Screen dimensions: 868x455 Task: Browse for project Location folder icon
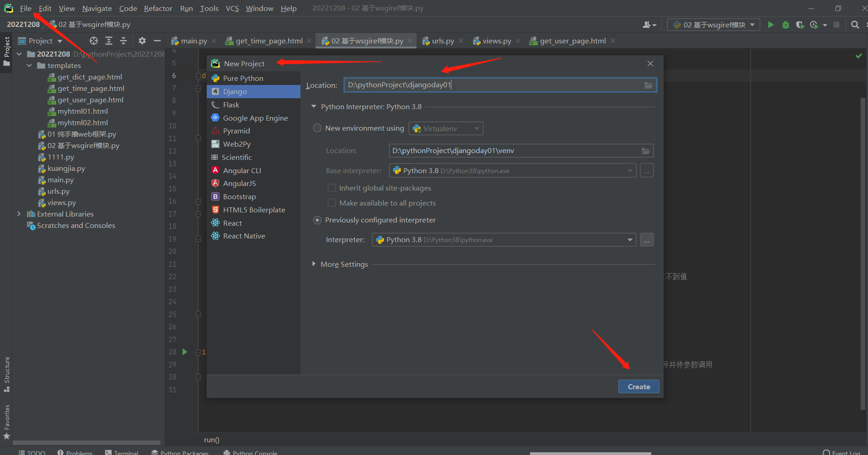pyautogui.click(x=648, y=85)
